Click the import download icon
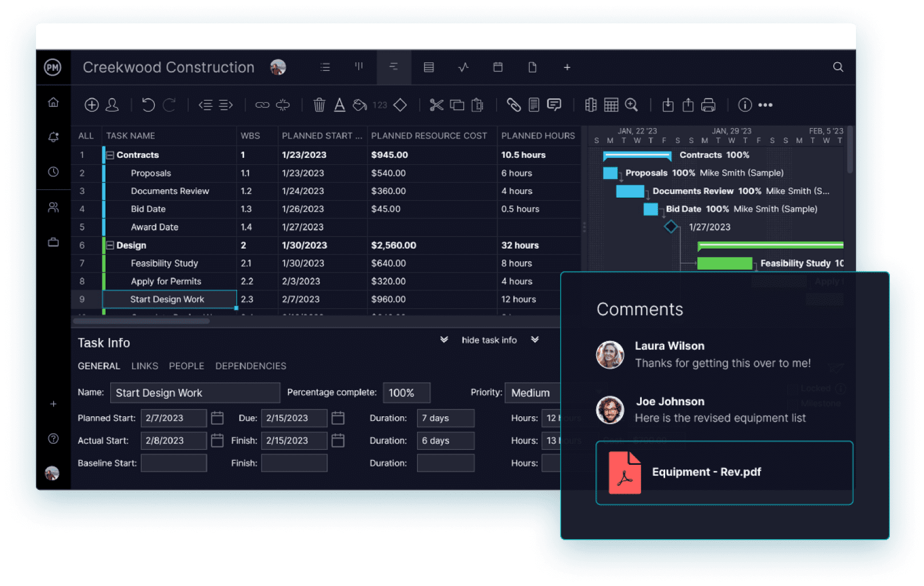924x586 pixels. pyautogui.click(x=668, y=105)
